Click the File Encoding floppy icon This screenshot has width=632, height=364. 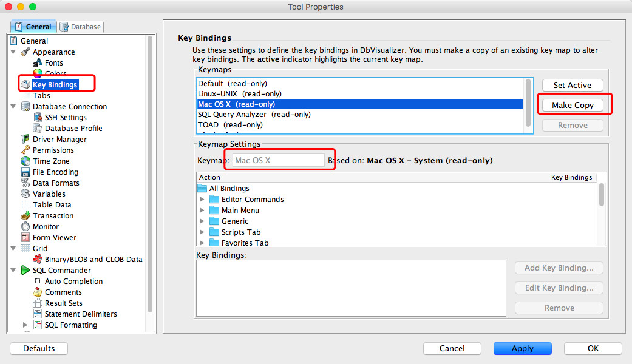click(25, 172)
